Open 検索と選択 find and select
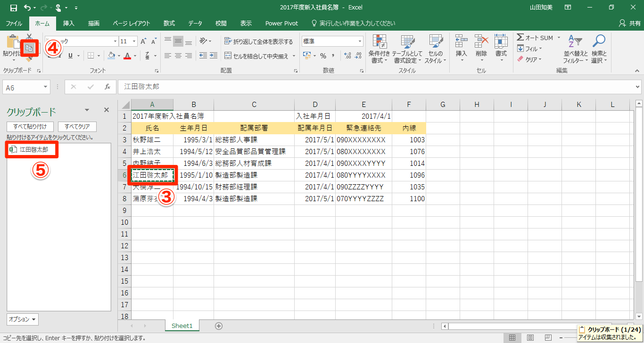Image resolution: width=644 pixels, height=343 pixels. point(599,49)
